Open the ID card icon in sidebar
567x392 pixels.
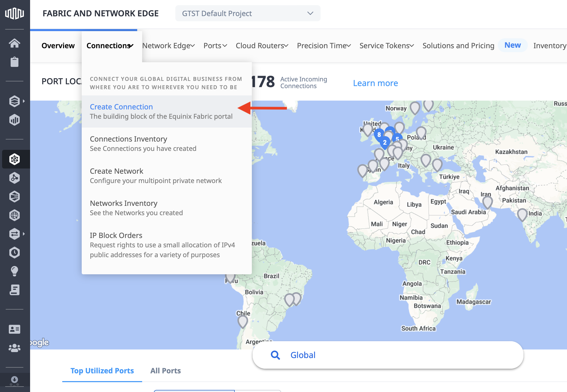15,329
